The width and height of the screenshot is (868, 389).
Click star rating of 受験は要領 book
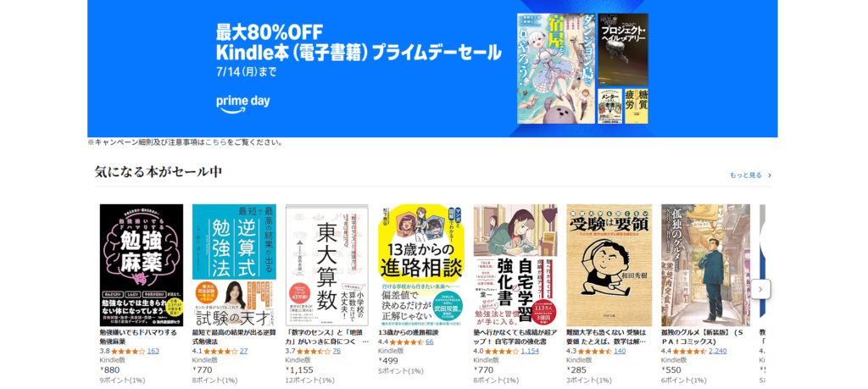[595, 351]
